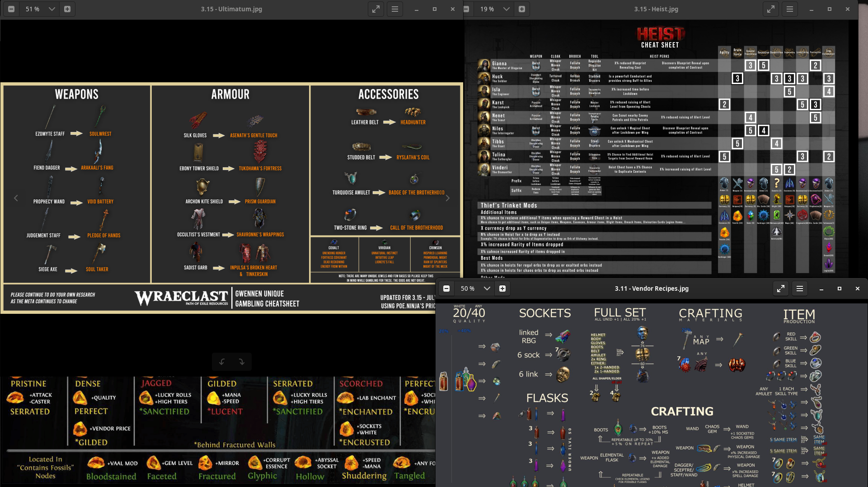868x487 pixels.
Task: Click the ARMOUR heading in the Ultimatum image
Action: pos(230,94)
